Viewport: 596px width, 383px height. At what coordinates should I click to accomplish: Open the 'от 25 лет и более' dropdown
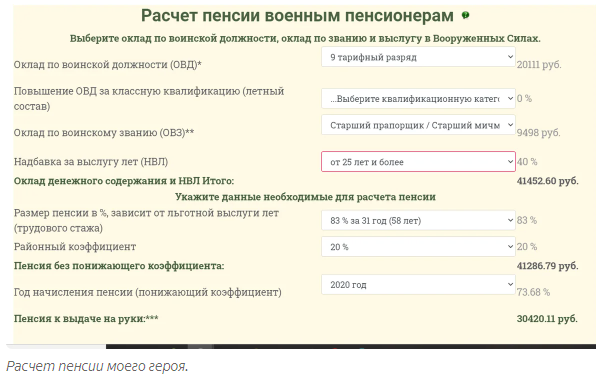pyautogui.click(x=418, y=161)
